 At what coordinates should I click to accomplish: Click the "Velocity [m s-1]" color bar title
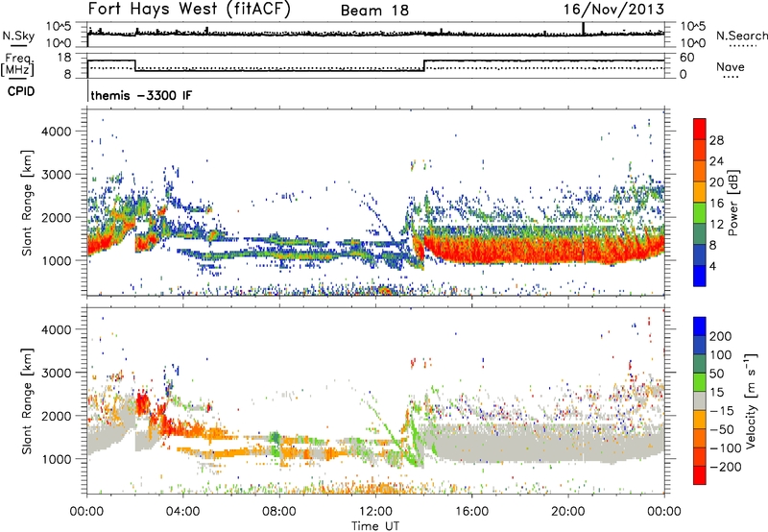click(x=750, y=400)
